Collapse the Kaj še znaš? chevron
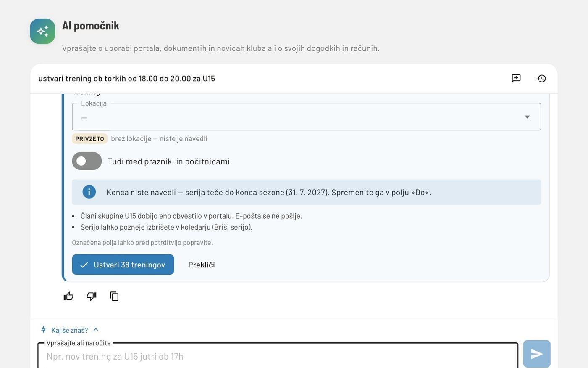Image resolution: width=588 pixels, height=368 pixels. pos(96,330)
